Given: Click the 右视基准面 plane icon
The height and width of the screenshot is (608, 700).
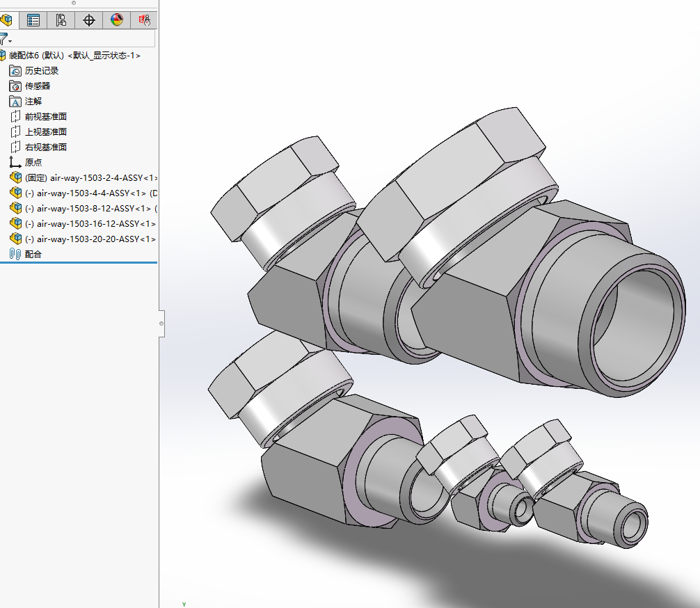Looking at the screenshot, I should (15, 147).
